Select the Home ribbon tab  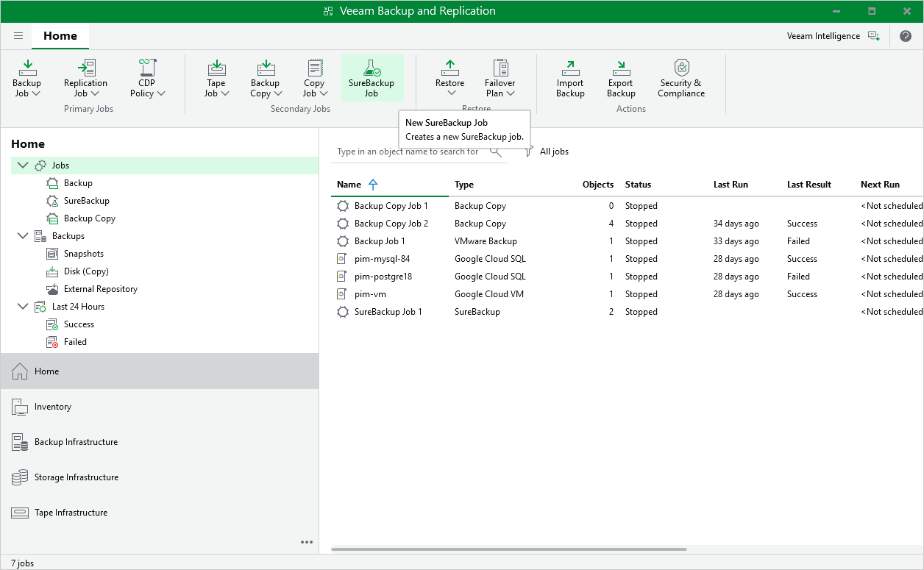[60, 36]
